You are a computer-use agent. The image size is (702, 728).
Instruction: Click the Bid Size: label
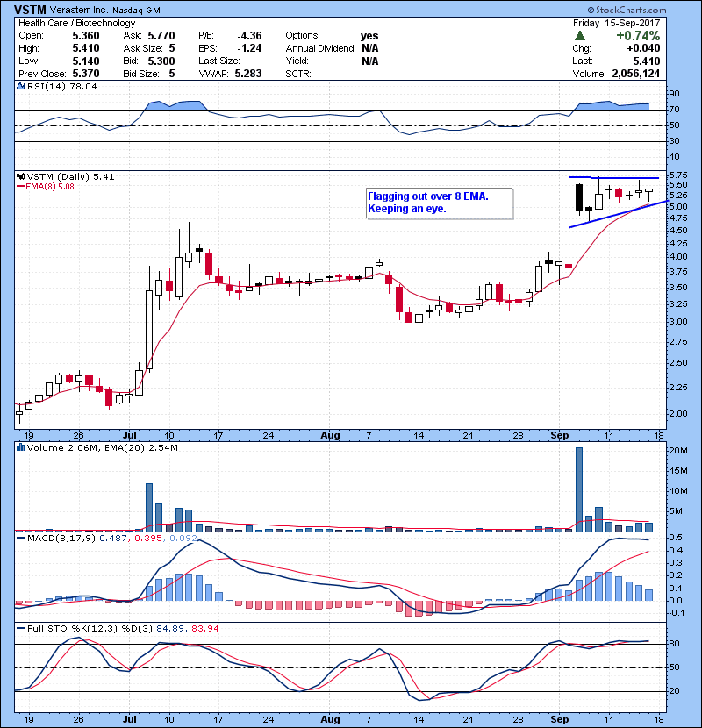coord(141,74)
